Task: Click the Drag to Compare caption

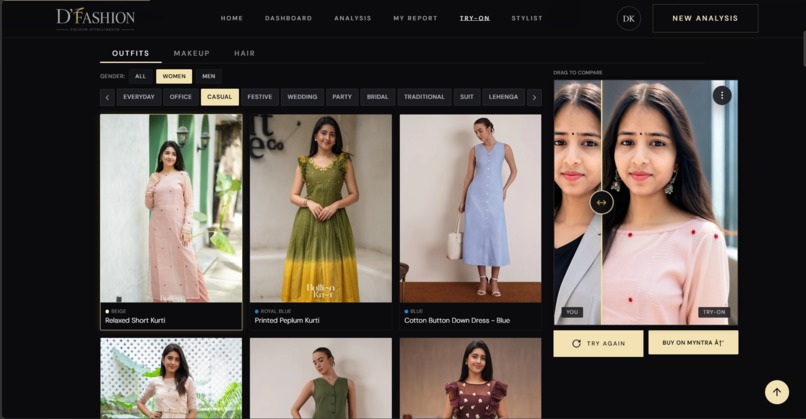Action: coord(578,72)
